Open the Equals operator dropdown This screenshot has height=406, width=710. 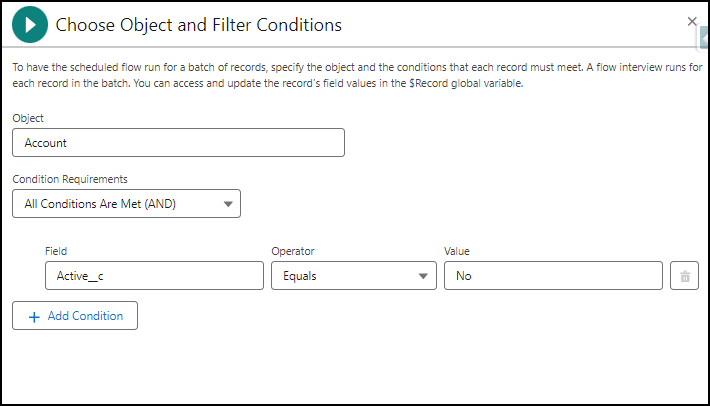point(354,276)
